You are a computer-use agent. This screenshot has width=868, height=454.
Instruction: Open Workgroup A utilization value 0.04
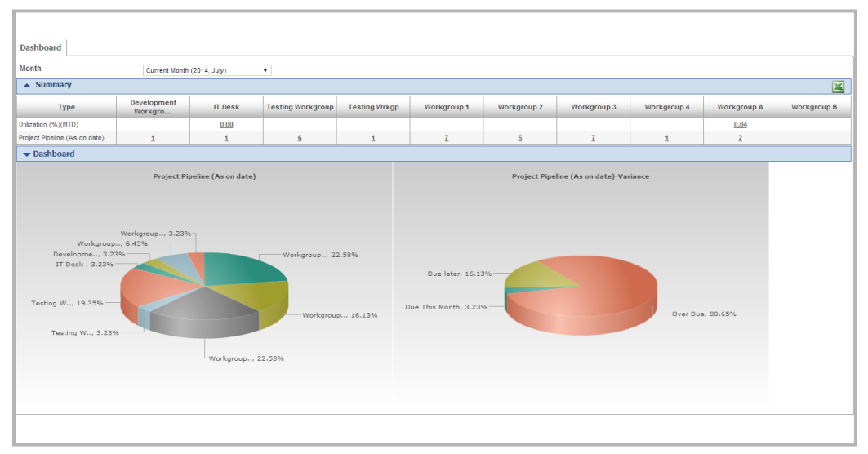[x=740, y=125]
